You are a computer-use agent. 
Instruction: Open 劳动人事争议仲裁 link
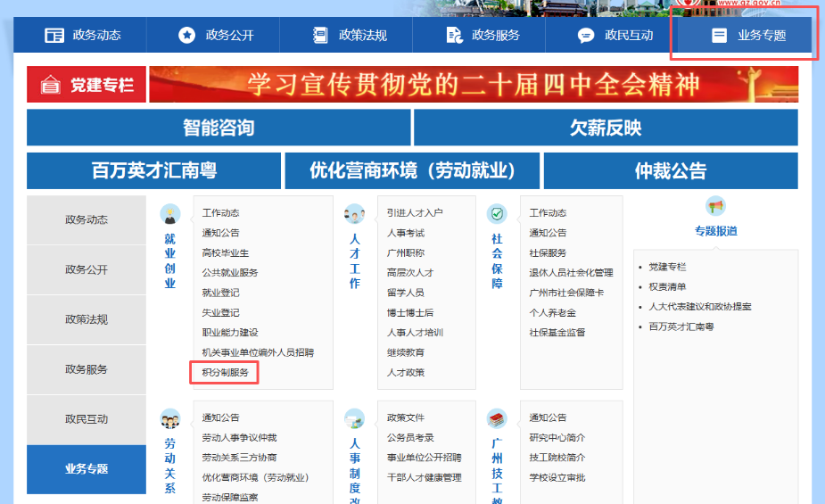(x=239, y=438)
